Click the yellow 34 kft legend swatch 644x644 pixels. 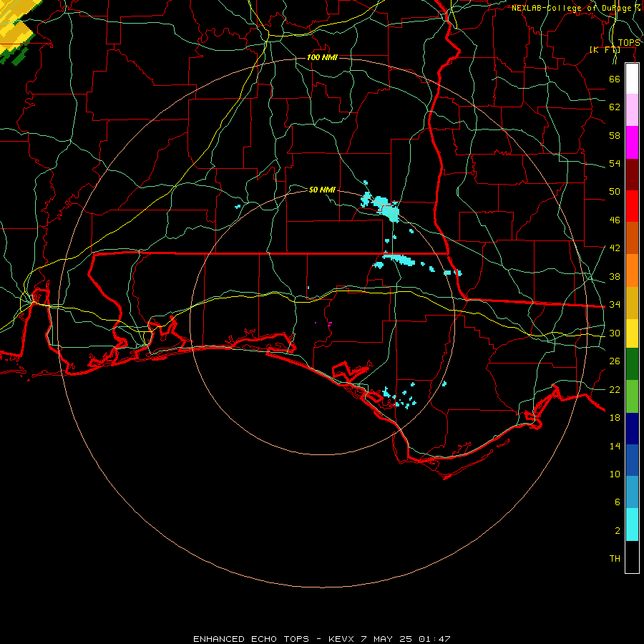(x=632, y=333)
